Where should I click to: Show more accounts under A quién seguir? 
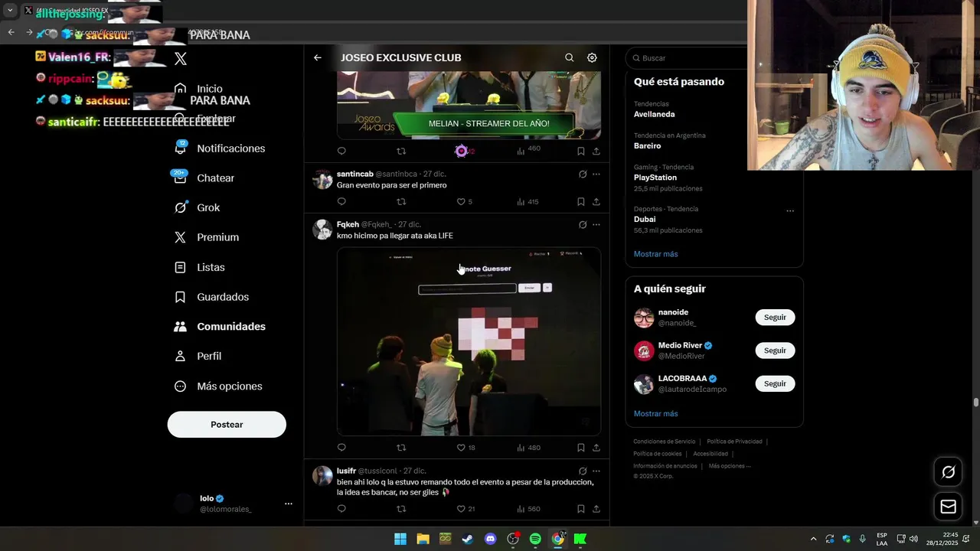pyautogui.click(x=656, y=414)
